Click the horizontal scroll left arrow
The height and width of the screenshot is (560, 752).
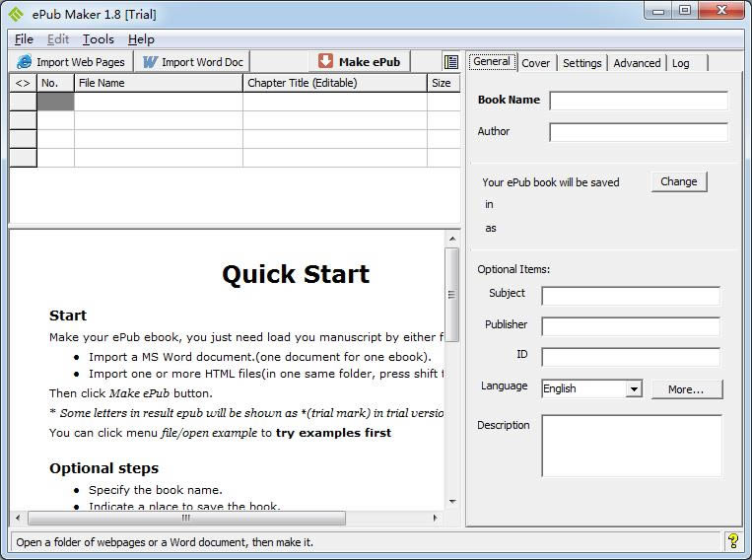click(x=18, y=518)
